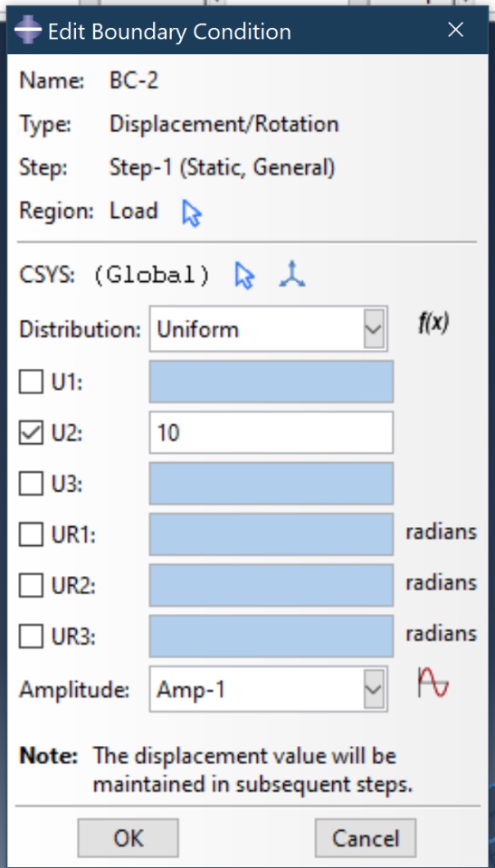Click the Create Amplitude wave icon
This screenshot has width=495, height=868.
point(433,683)
